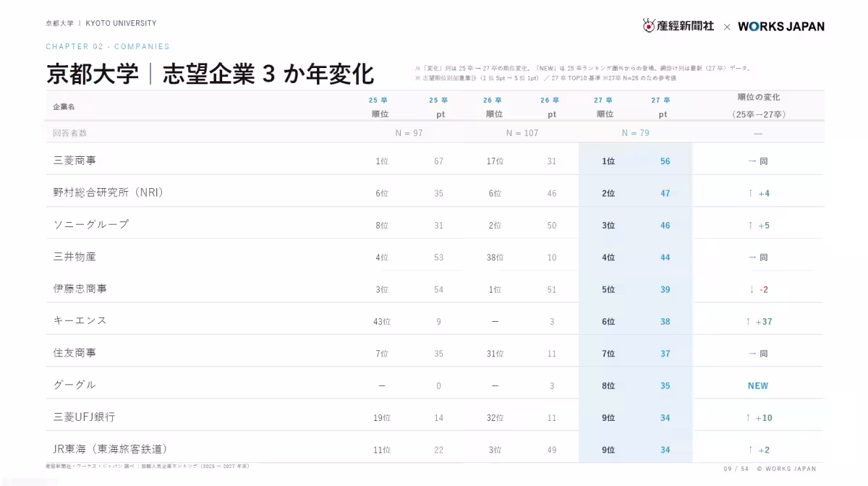This screenshot has height=486, width=868.
Task: Click the '↑ +37' change for キーエンス
Action: pyautogui.click(x=759, y=322)
